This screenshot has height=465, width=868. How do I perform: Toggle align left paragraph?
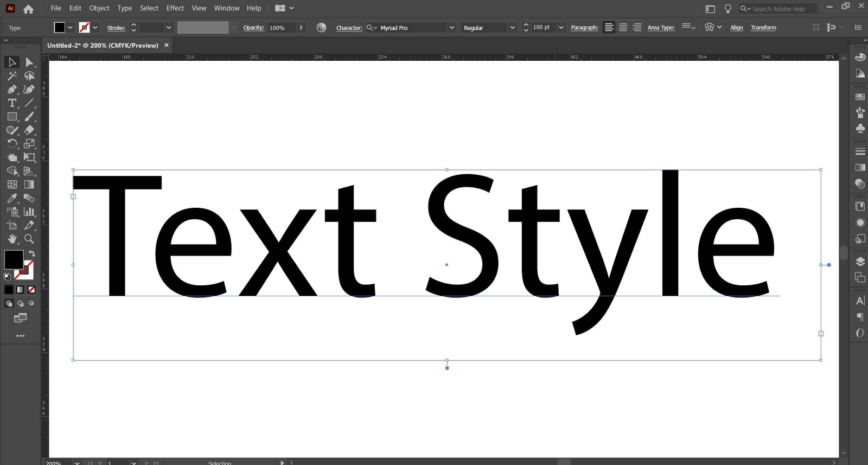(609, 28)
